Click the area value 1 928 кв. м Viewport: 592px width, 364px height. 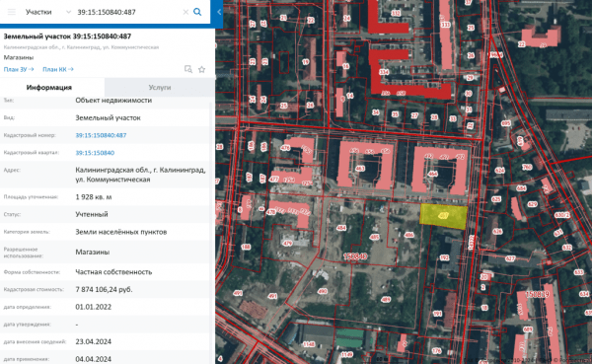point(94,196)
